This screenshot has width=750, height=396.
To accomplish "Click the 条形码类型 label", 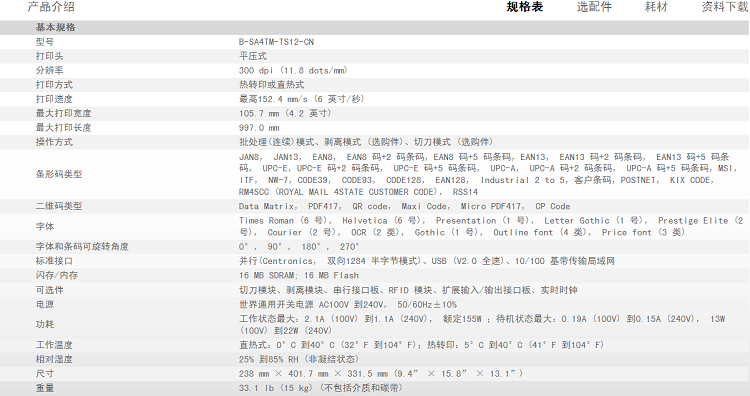I will click(x=59, y=174).
